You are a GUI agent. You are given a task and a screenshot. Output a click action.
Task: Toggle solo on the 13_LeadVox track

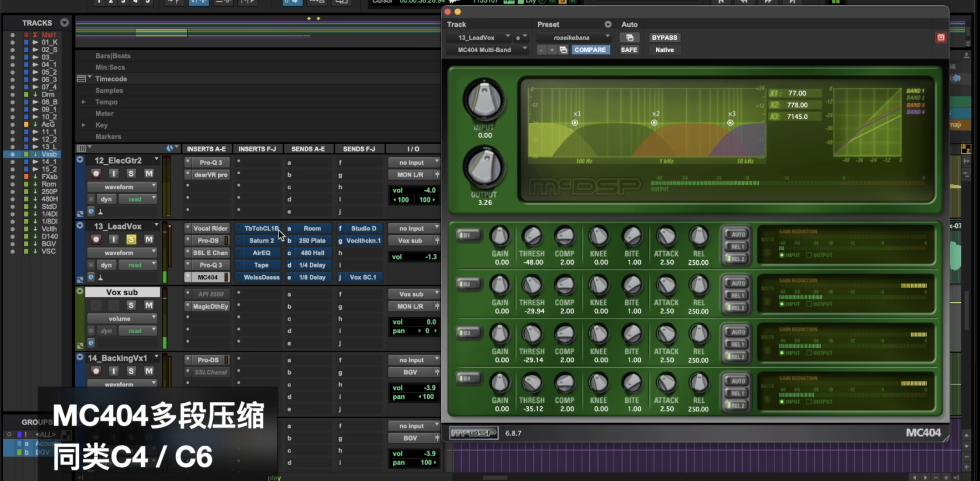131,239
